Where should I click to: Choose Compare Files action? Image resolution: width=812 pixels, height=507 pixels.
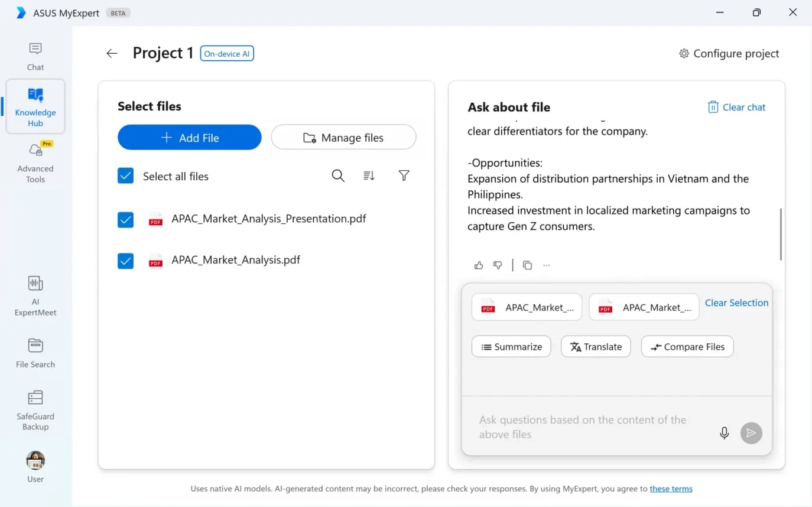pos(687,347)
